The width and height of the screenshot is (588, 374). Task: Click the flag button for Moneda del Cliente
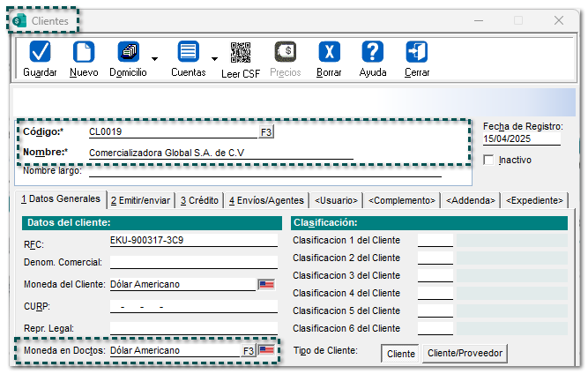point(265,284)
